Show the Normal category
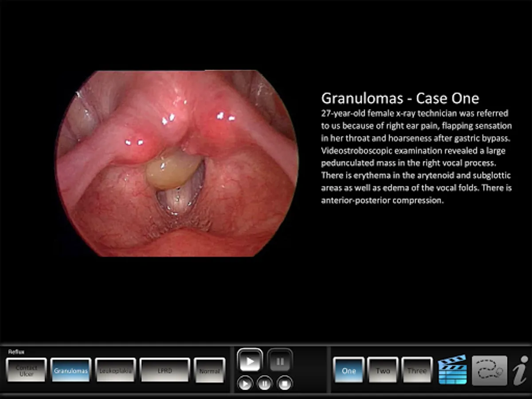 coord(210,370)
